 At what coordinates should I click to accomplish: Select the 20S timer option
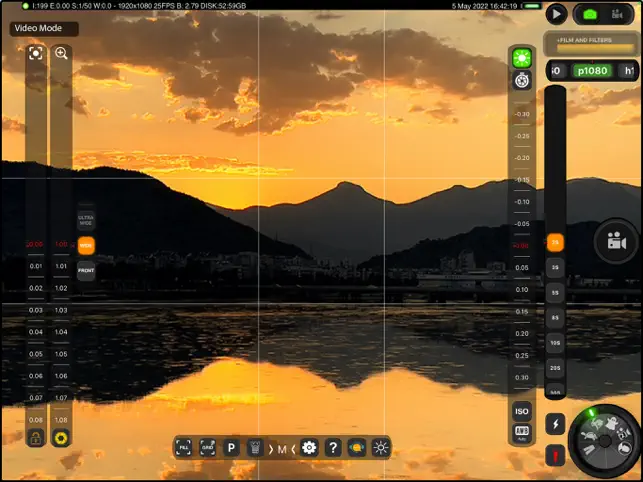(x=555, y=368)
